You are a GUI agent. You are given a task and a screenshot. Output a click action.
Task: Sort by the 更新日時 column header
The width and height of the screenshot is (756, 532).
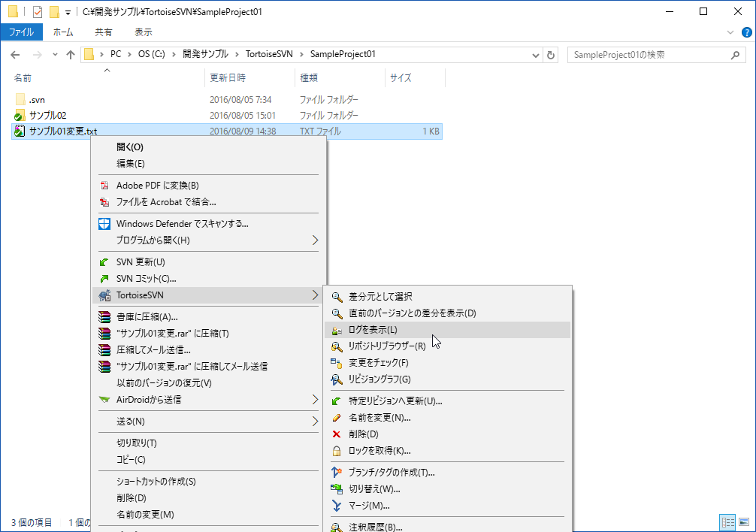coord(249,77)
